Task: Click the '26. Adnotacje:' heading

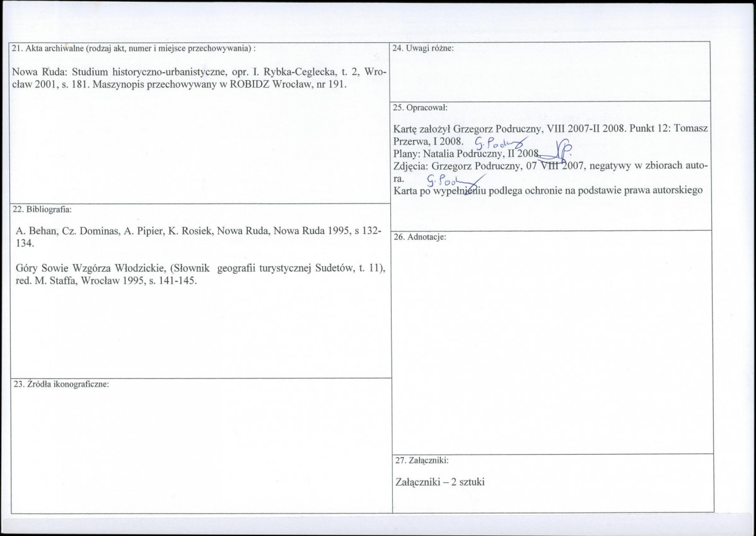Action: coord(421,237)
